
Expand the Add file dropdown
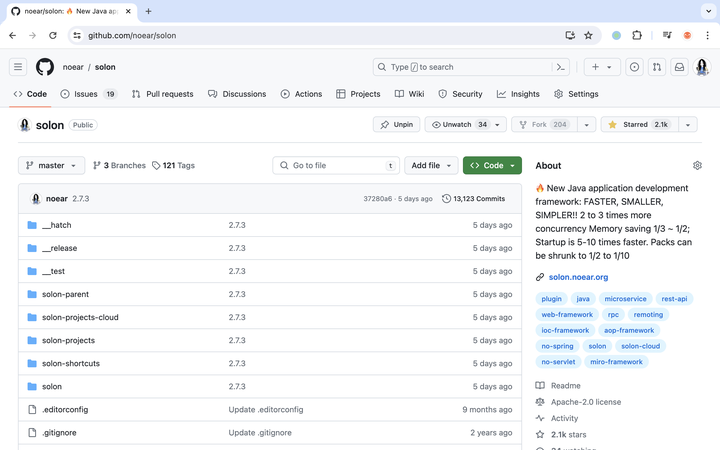tap(431, 166)
